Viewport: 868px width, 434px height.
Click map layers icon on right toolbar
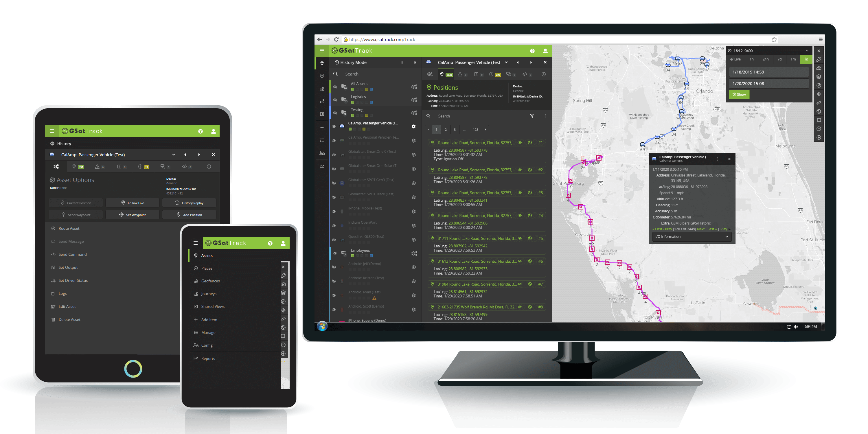(x=819, y=76)
